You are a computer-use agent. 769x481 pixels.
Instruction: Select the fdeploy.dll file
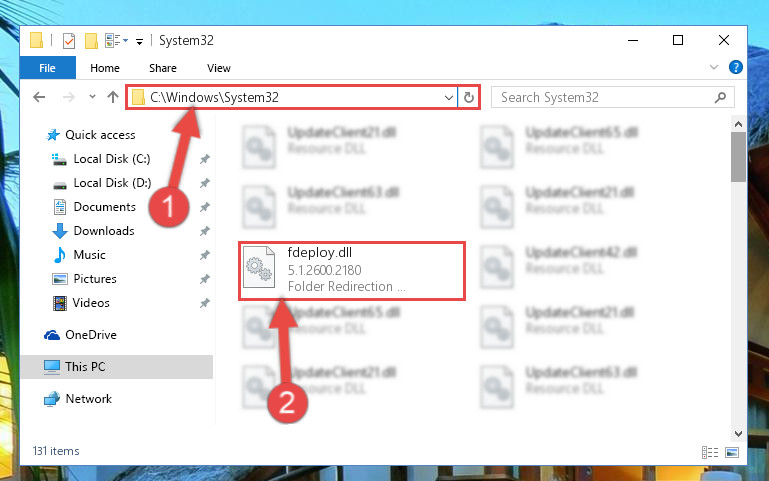[x=352, y=270]
